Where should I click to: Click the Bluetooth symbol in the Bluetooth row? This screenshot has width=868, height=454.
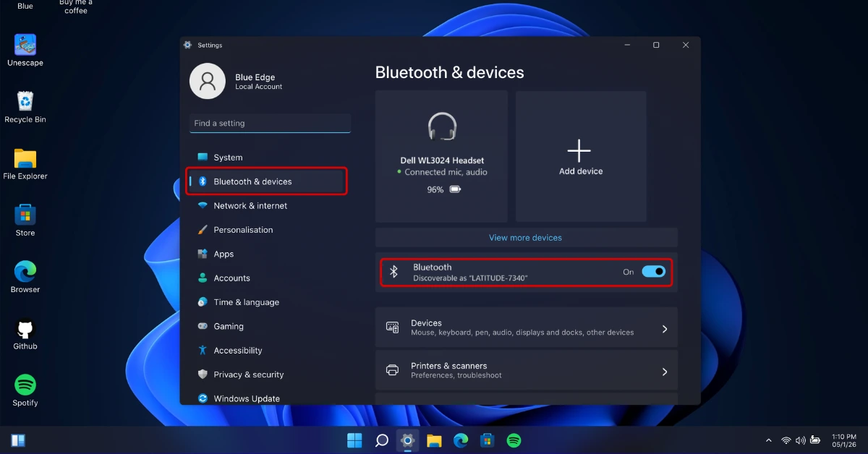click(x=394, y=272)
